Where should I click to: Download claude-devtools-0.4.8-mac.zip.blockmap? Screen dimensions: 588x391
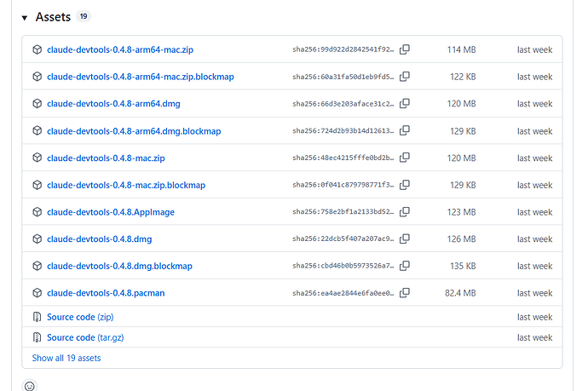point(126,185)
